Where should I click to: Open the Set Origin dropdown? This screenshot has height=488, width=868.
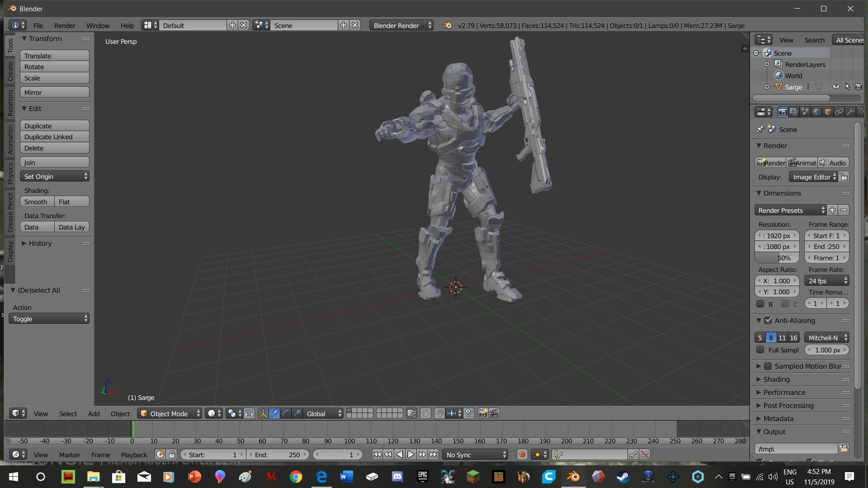click(x=55, y=176)
